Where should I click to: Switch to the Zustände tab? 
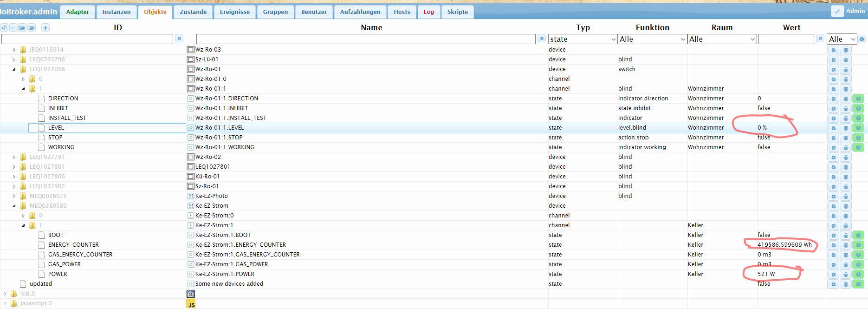[193, 12]
